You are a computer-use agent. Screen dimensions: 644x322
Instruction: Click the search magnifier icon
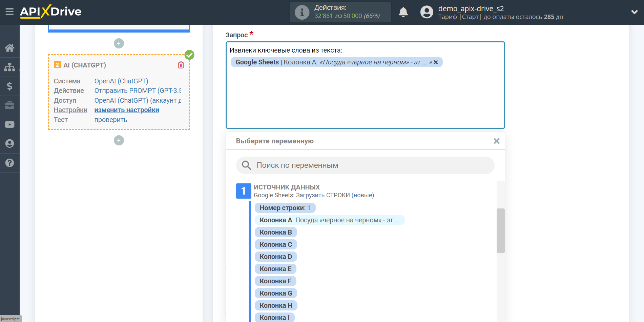[x=246, y=165]
